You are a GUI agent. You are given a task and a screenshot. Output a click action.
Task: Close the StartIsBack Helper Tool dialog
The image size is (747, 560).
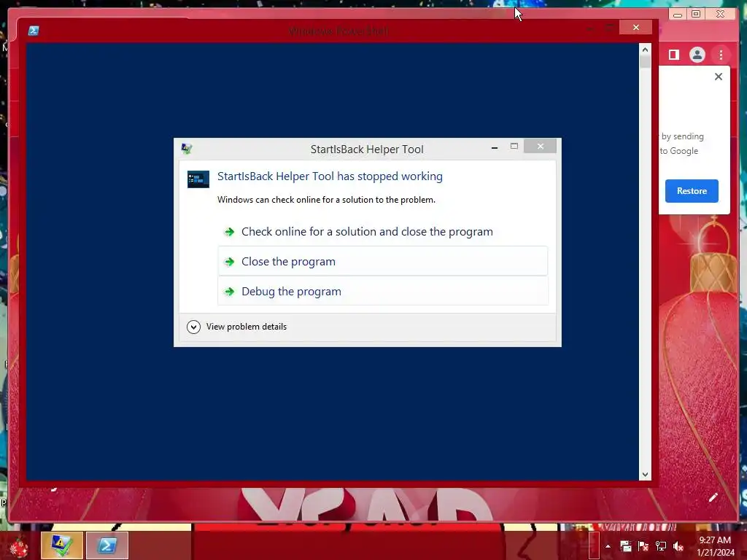pyautogui.click(x=541, y=146)
